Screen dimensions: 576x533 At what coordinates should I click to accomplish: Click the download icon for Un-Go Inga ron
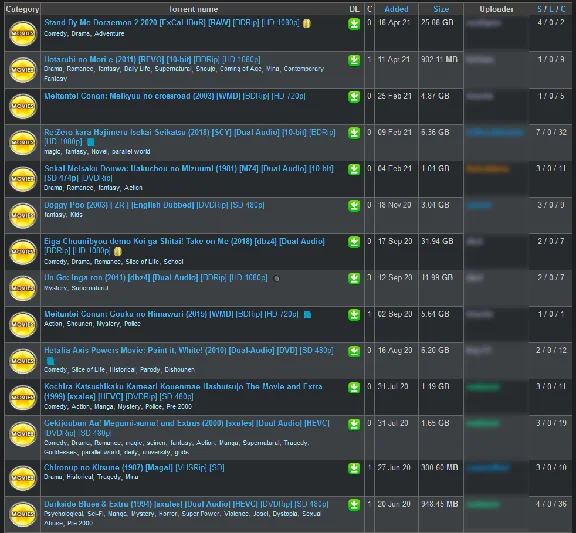[354, 278]
